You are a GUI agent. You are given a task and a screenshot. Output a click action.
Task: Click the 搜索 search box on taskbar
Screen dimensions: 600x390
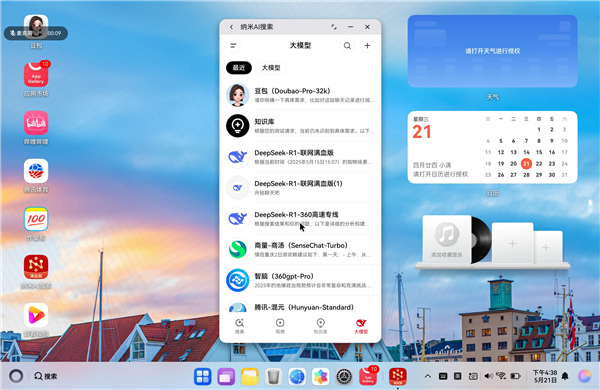click(x=46, y=376)
